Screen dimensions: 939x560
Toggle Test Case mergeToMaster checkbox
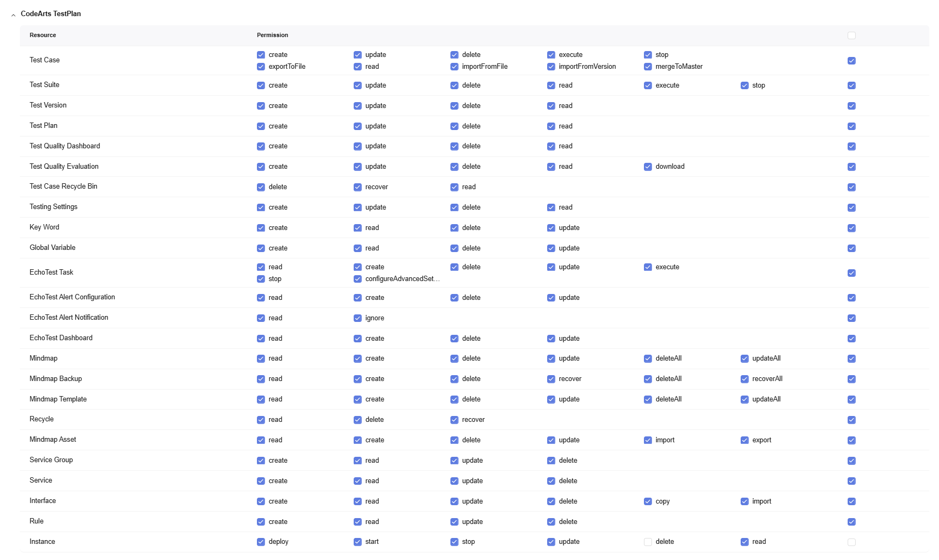(648, 67)
